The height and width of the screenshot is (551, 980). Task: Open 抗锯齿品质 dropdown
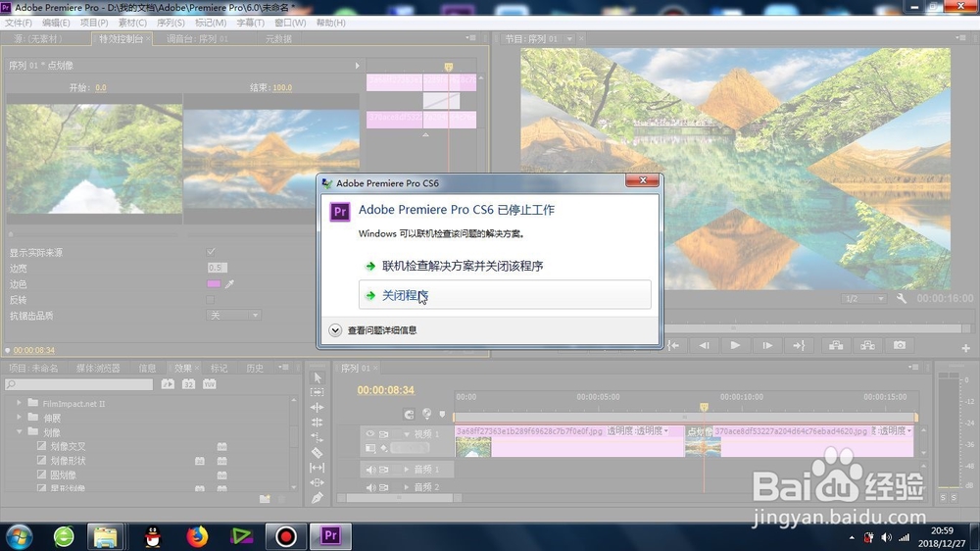pos(233,316)
